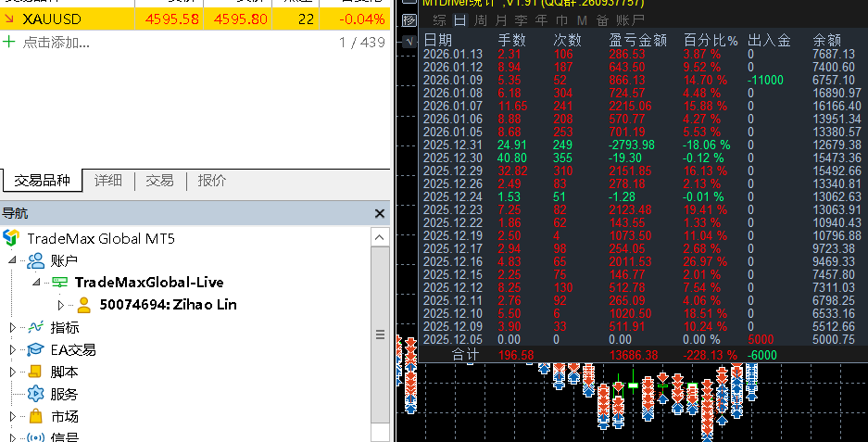Select the 年 yearly statistics tab
This screenshot has width=868, height=442.
541,20
